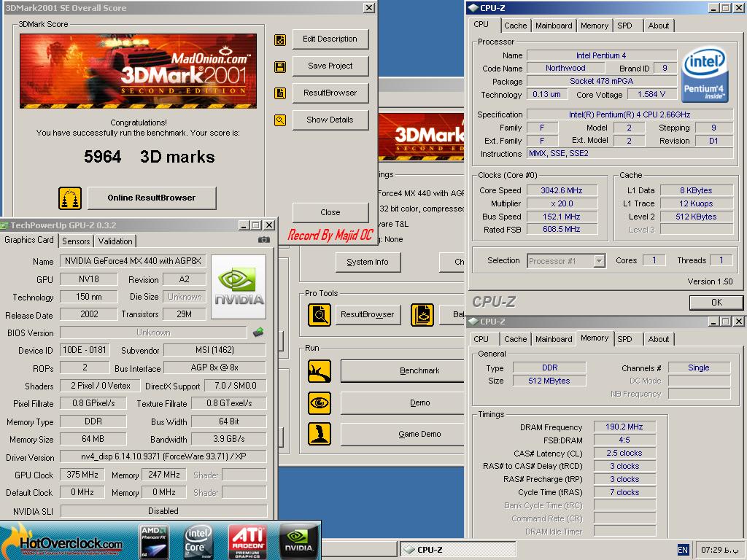Click the Pro Tools batch documents icon
Image resolution: width=747 pixels, height=560 pixels.
422,315
